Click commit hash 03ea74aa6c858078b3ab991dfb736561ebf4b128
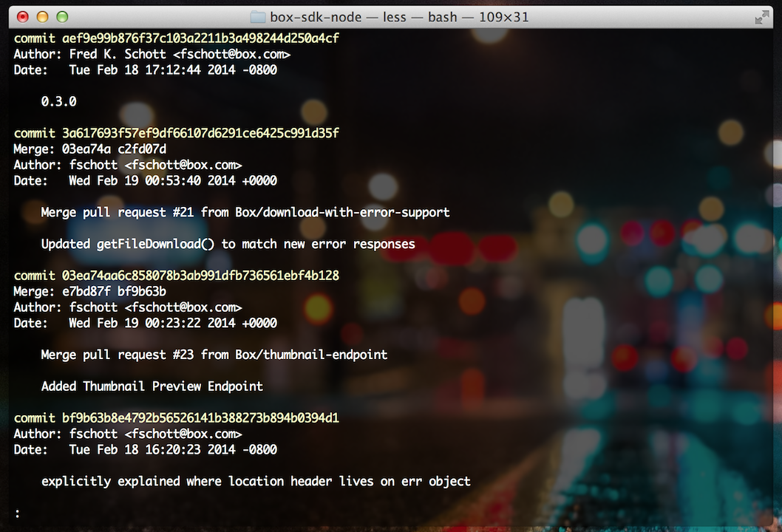The image size is (782, 532). coord(200,276)
